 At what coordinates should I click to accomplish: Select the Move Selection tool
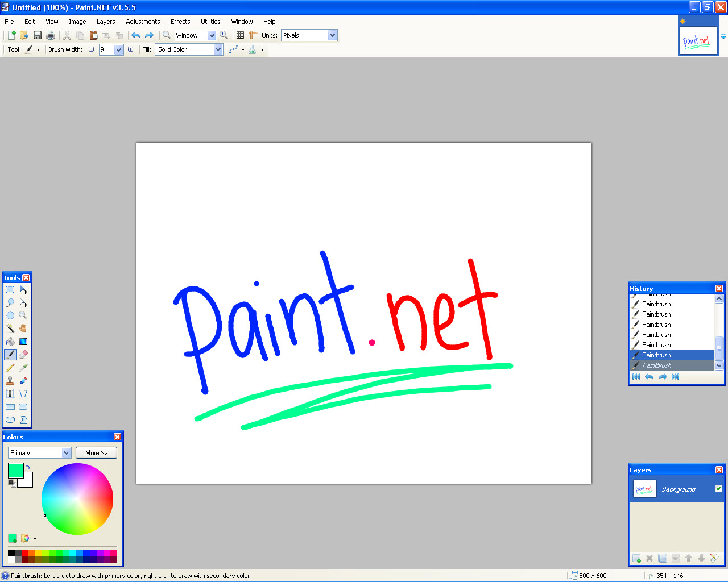tap(23, 302)
